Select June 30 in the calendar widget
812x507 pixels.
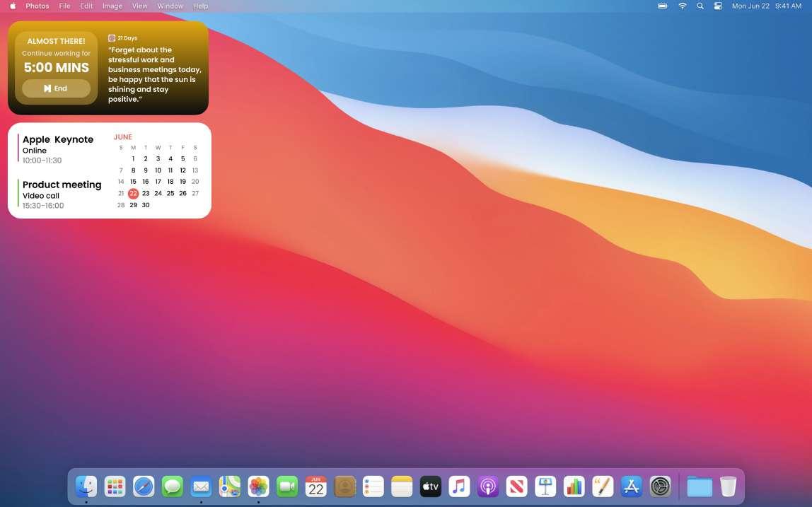point(146,205)
